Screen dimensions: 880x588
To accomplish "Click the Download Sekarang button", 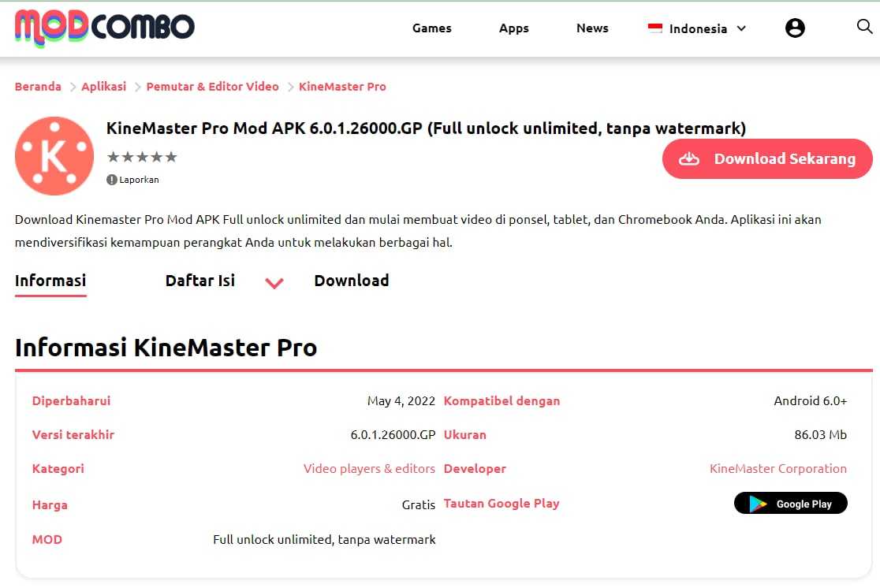I will [x=767, y=158].
